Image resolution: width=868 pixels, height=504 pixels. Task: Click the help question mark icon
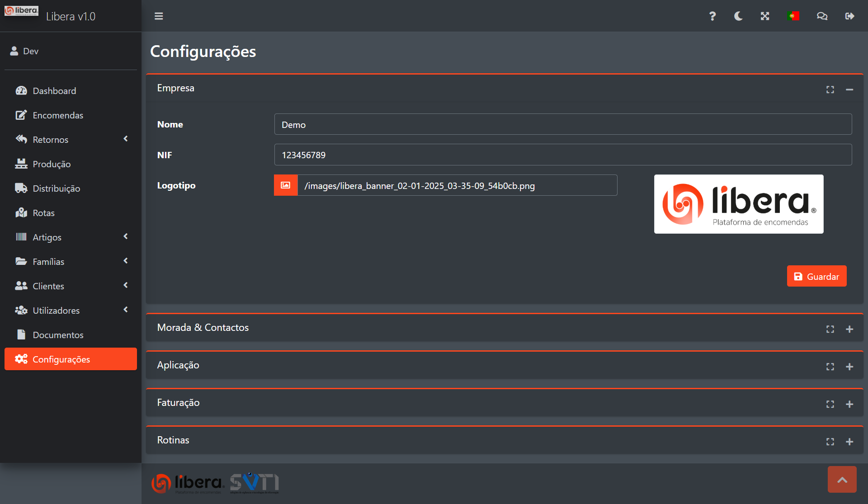pyautogui.click(x=712, y=16)
